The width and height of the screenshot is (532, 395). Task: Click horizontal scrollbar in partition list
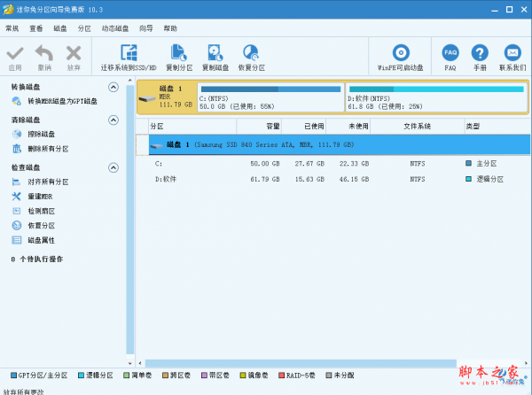coord(301,363)
